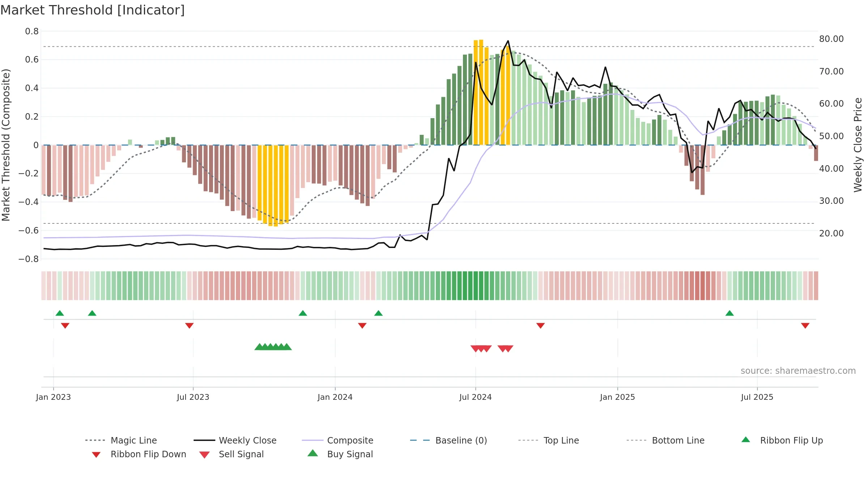The image size is (868, 488).
Task: Click the −0.8 left axis tick
Action: [x=29, y=259]
